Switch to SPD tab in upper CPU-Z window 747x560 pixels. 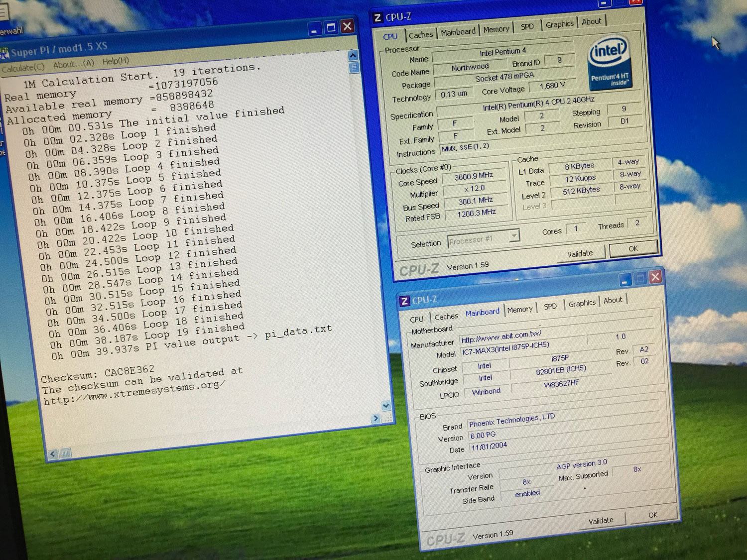tap(527, 27)
